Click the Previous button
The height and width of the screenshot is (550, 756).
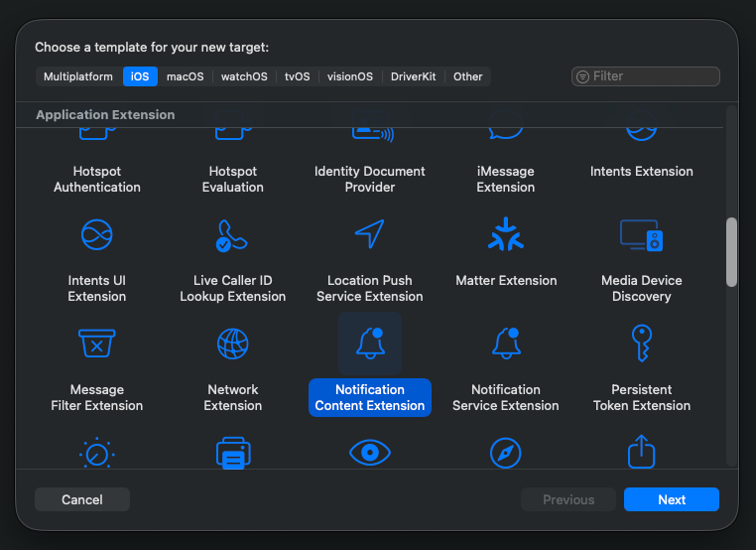tap(568, 499)
